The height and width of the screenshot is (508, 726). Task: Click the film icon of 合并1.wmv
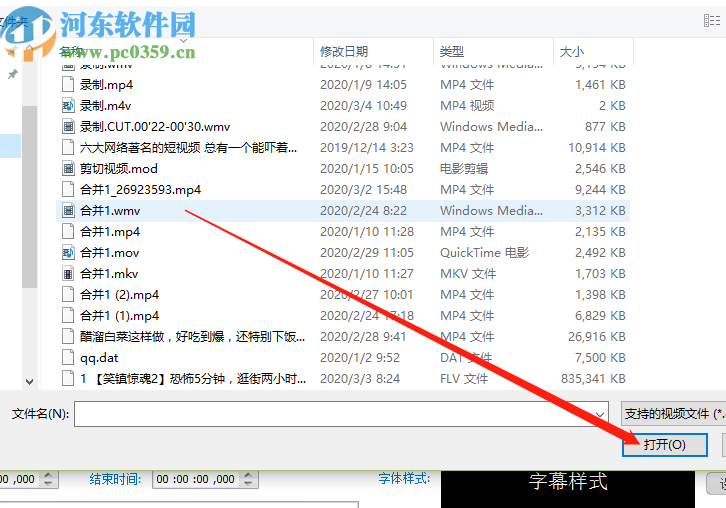pyautogui.click(x=68, y=211)
